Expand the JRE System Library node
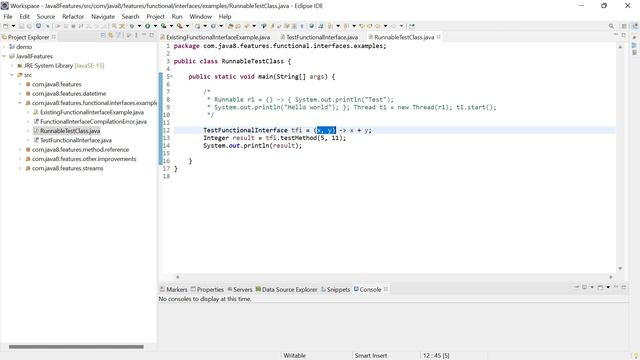 pos(12,66)
